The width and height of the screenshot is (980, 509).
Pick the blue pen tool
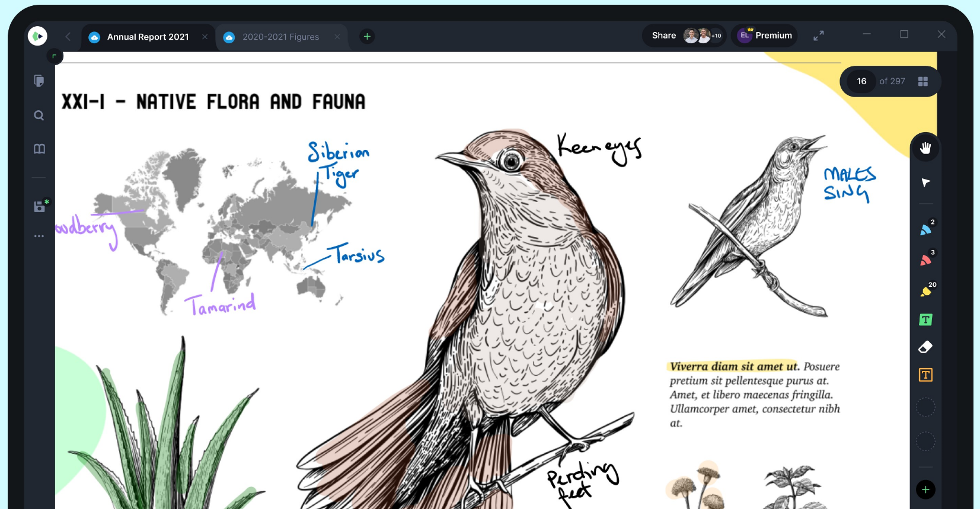(x=925, y=230)
